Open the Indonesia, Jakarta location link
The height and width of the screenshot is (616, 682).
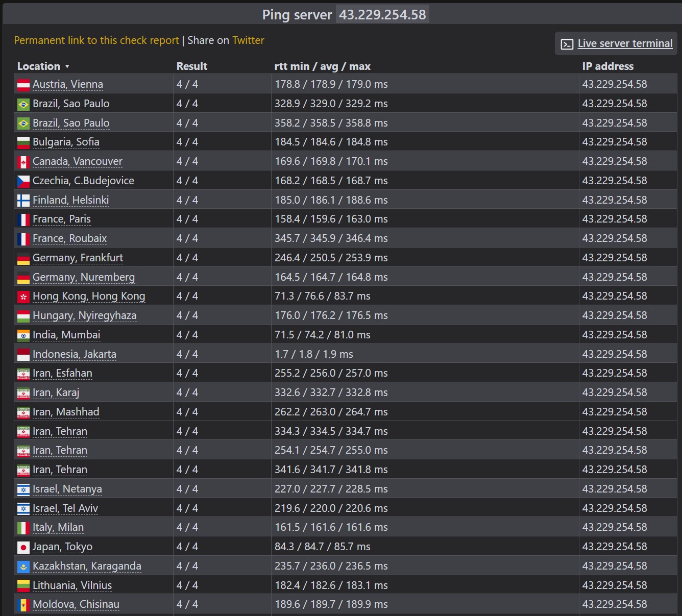[75, 354]
